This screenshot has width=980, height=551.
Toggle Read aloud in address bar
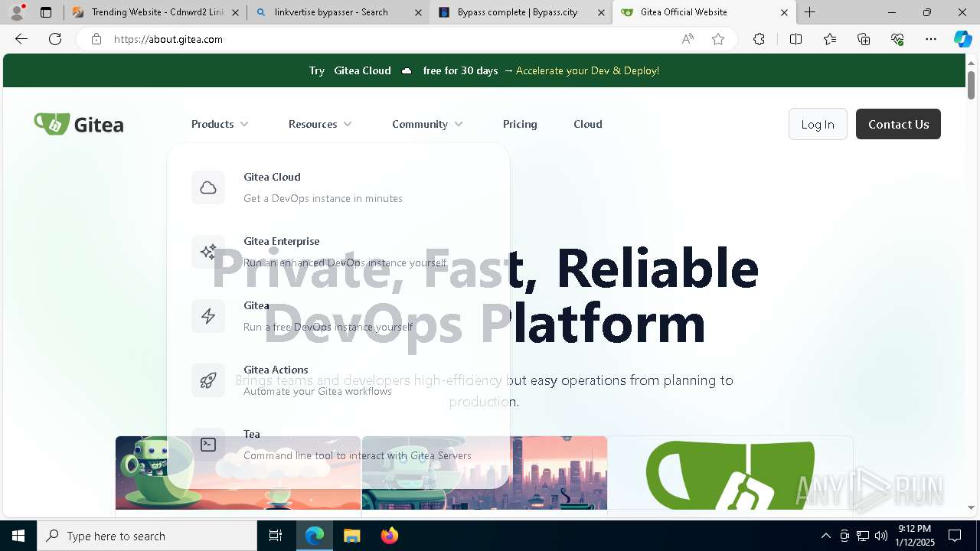point(688,39)
